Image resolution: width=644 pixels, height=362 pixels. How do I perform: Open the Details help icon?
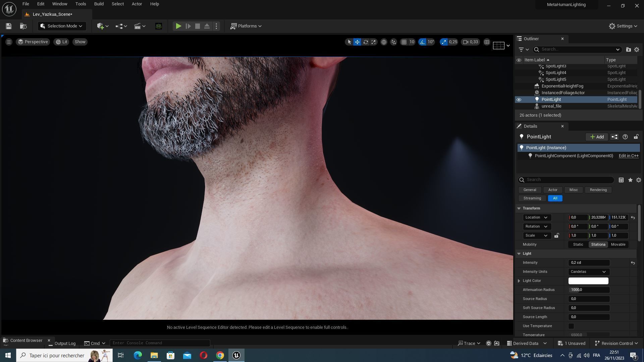625,137
